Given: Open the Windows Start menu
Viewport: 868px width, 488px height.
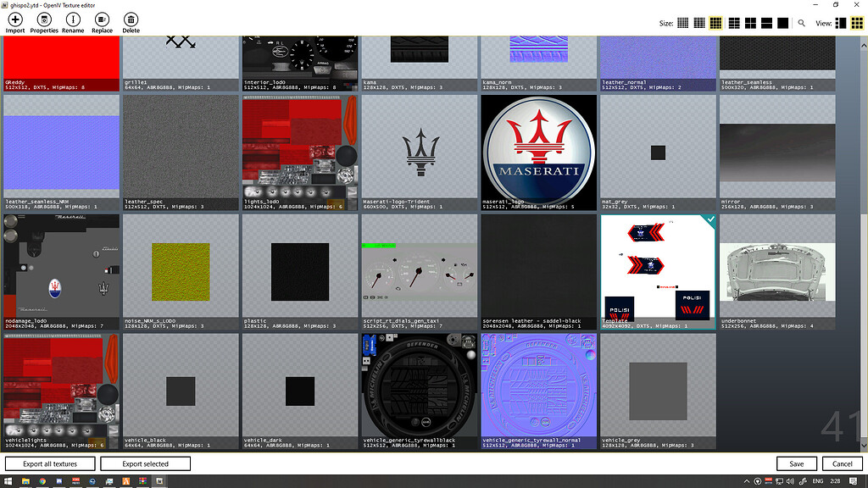Looking at the screenshot, I should tap(8, 481).
